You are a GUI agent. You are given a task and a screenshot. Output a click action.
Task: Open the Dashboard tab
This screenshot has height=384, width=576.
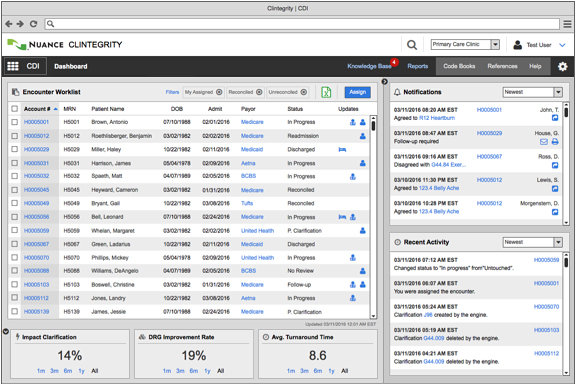point(71,67)
